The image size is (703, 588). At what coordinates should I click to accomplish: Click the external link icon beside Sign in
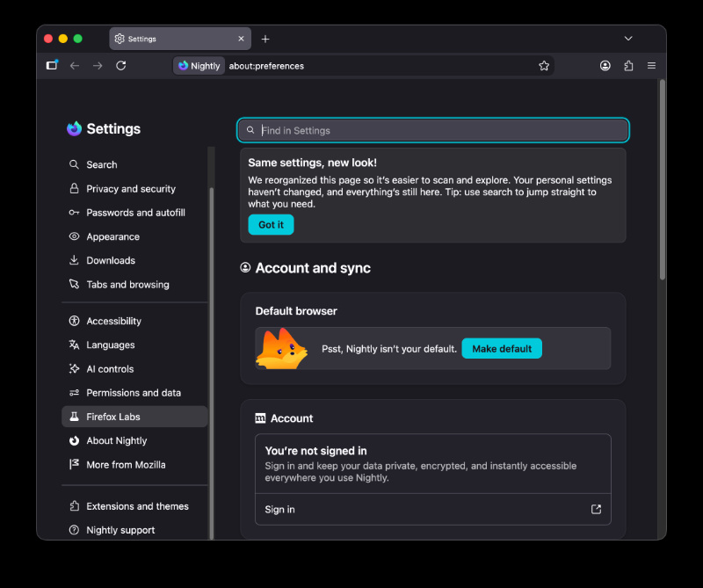(x=596, y=510)
